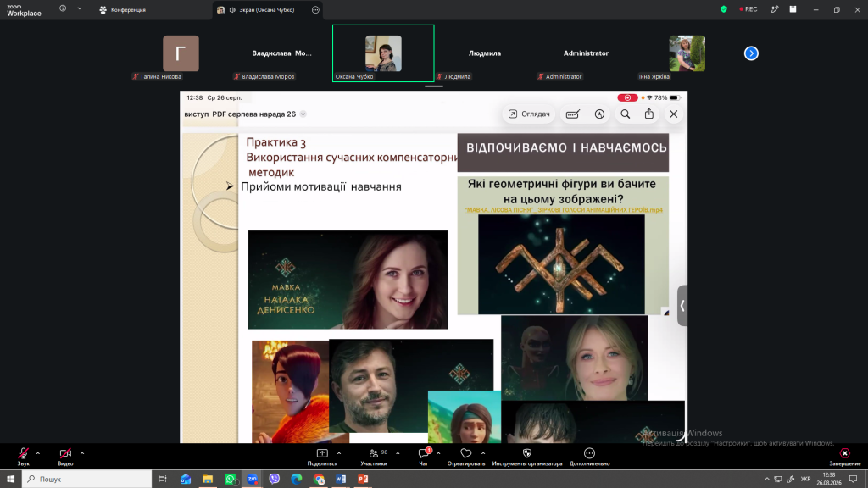The width and height of the screenshot is (868, 488).
Task: Select Оксана Чубко video thumbnail
Action: pos(383,53)
